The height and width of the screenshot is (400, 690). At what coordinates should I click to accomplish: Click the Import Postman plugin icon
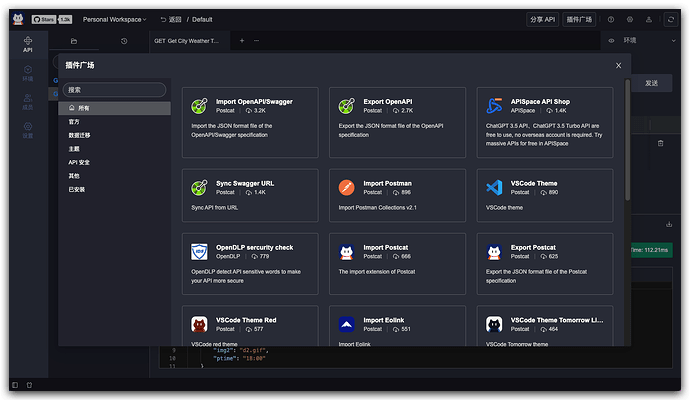coord(346,188)
